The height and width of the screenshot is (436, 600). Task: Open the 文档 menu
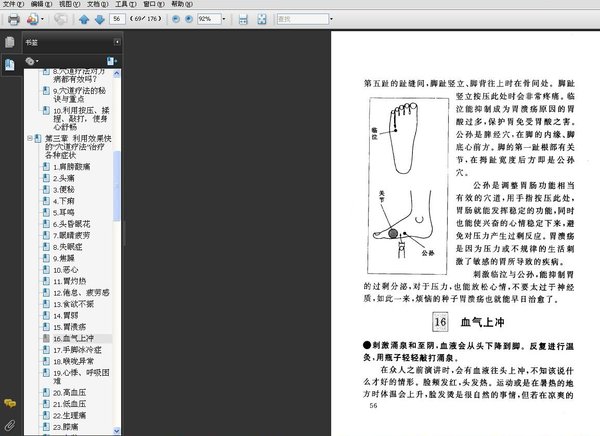pos(98,4)
